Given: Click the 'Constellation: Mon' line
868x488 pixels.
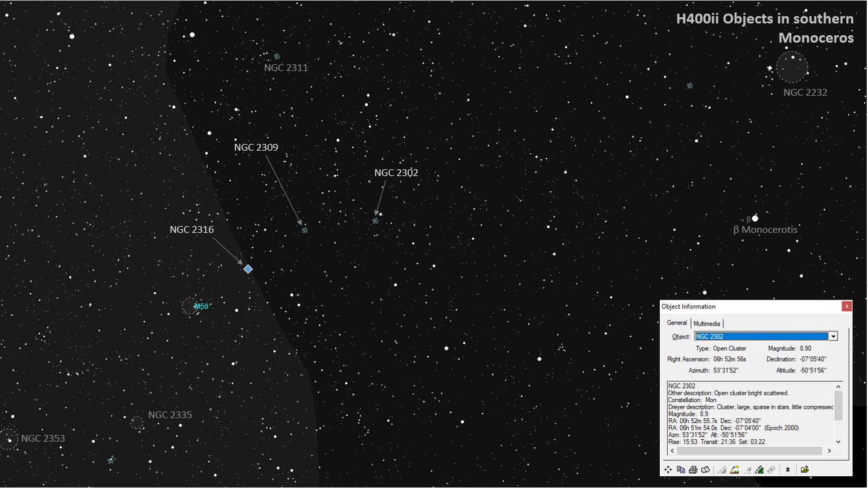Looking at the screenshot, I should pyautogui.click(x=692, y=400).
